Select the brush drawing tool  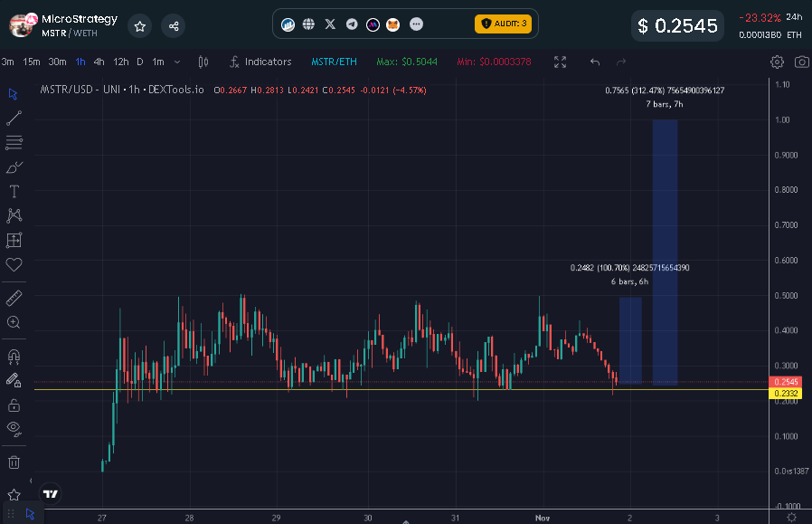tap(14, 167)
